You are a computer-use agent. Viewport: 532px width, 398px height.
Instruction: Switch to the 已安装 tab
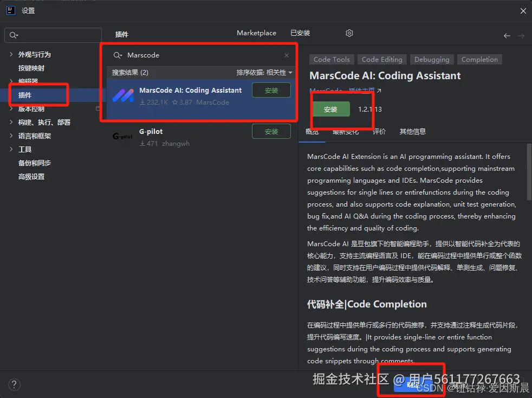point(300,33)
